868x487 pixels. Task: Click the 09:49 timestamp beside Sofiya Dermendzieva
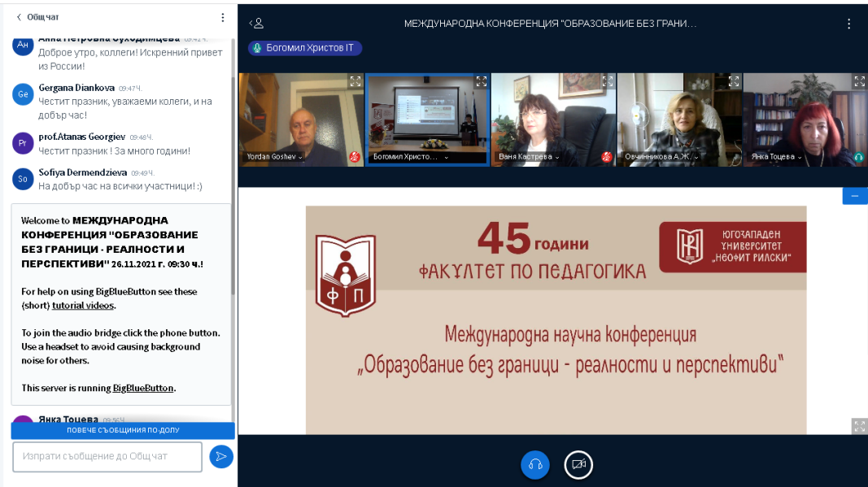142,173
